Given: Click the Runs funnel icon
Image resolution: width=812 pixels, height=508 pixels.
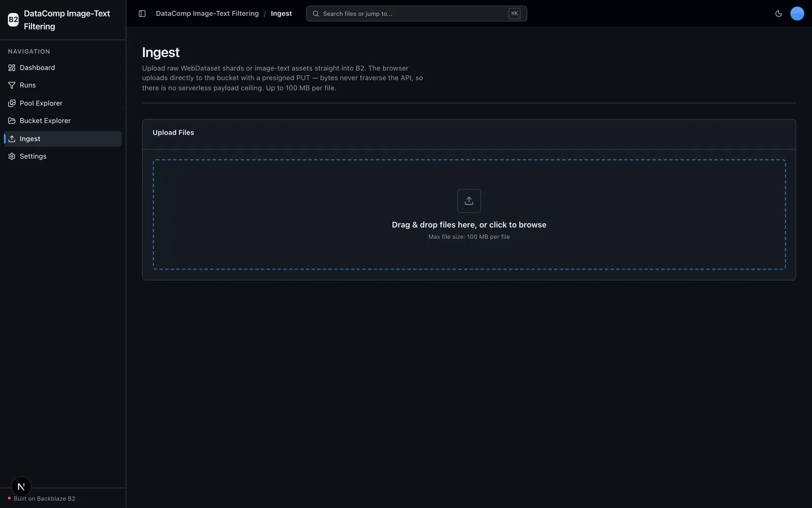Looking at the screenshot, I should pos(12,85).
